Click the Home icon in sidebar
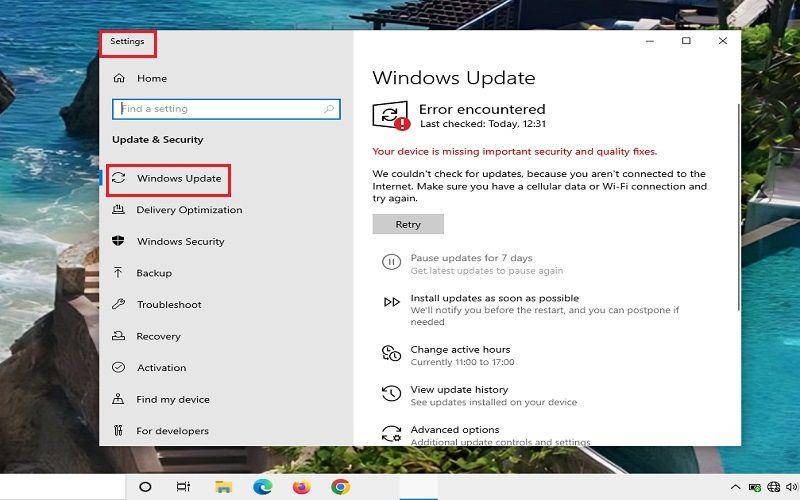 tap(119, 78)
